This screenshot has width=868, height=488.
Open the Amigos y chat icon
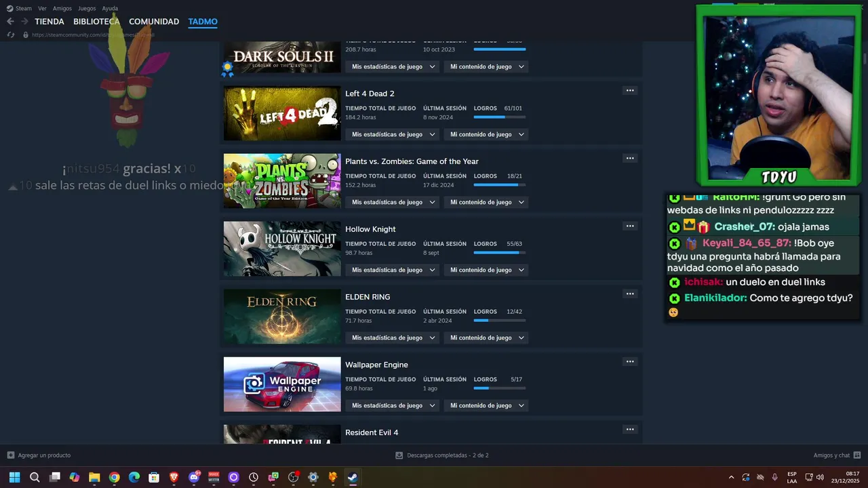point(857,455)
